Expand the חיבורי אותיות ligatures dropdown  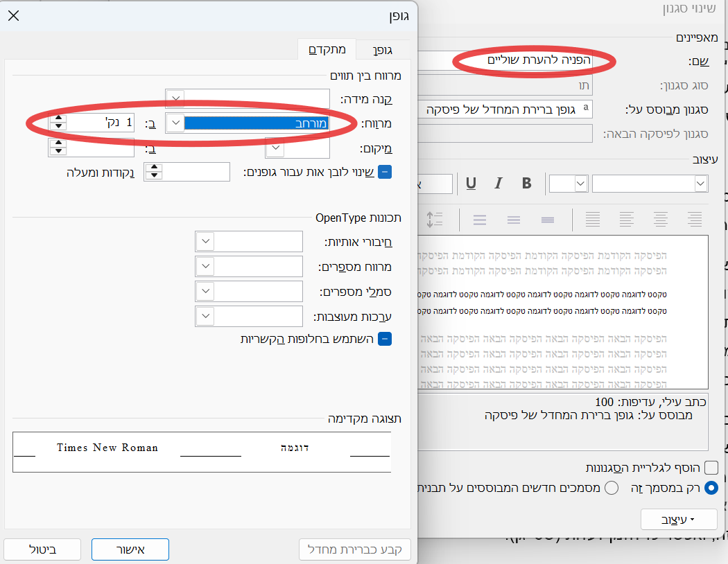pos(205,242)
